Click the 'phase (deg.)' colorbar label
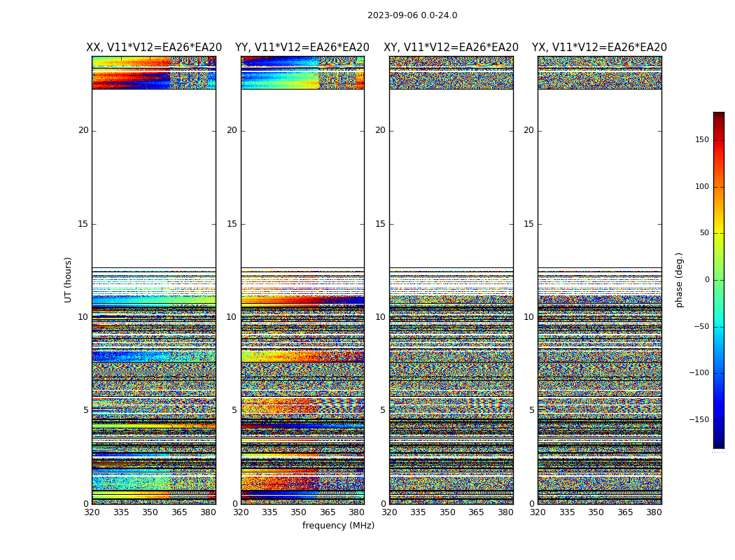 (x=679, y=280)
